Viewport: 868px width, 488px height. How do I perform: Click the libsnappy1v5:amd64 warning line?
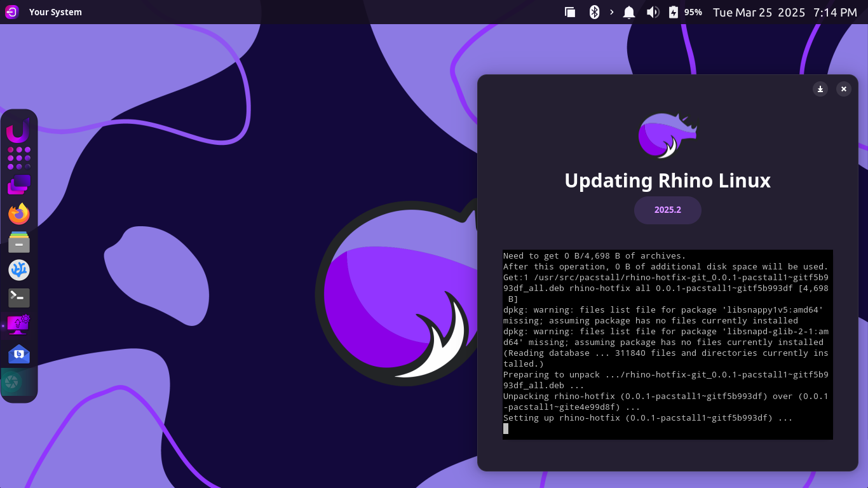[663, 315]
